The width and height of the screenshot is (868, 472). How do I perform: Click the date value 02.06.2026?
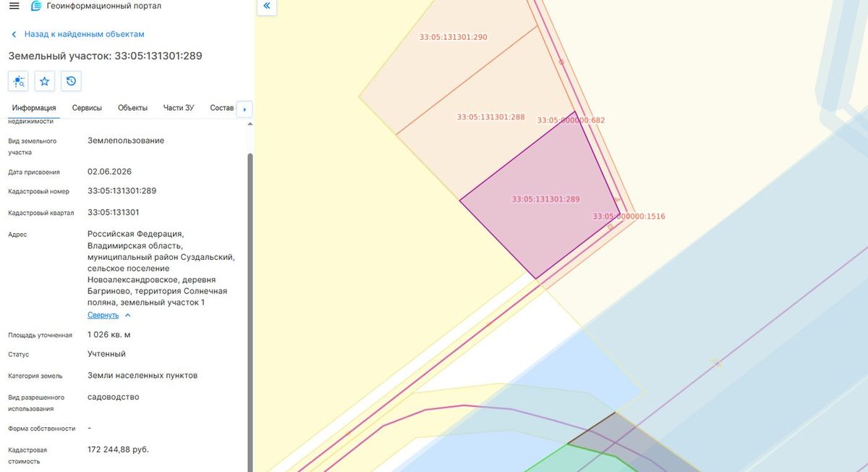tap(110, 172)
